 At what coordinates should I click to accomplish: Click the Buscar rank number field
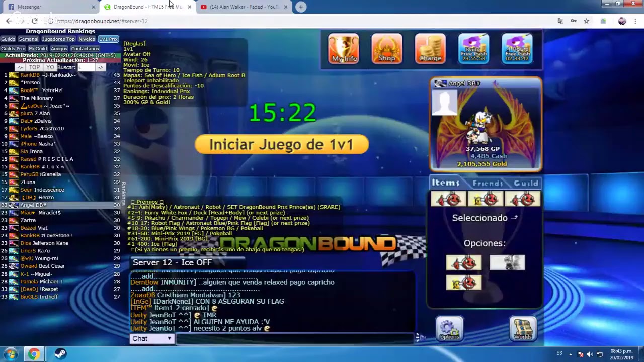tap(86, 67)
